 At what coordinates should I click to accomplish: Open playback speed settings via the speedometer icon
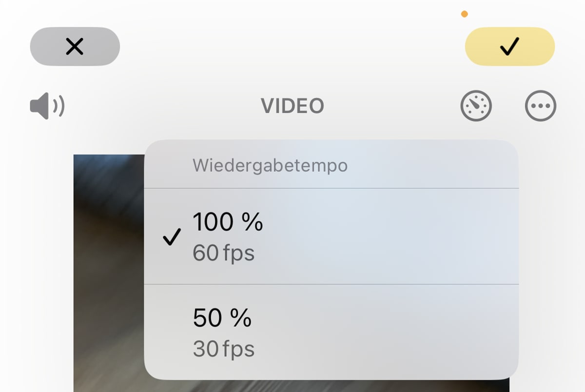475,105
